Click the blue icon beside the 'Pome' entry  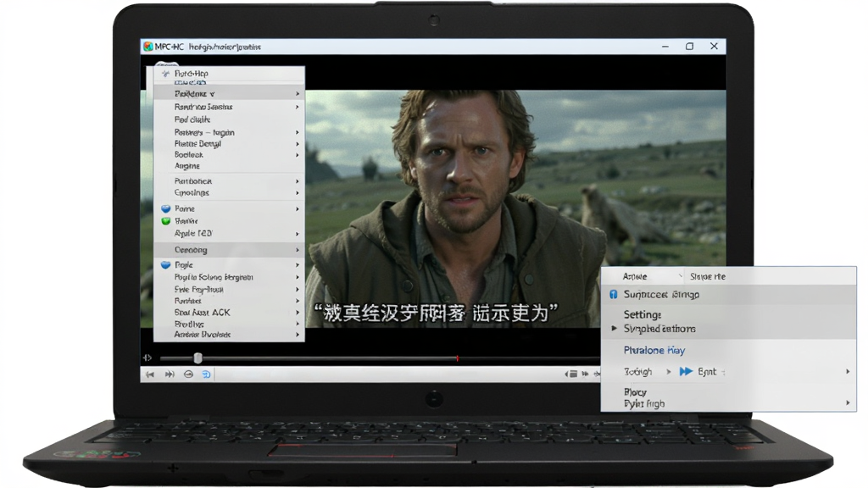pos(165,208)
